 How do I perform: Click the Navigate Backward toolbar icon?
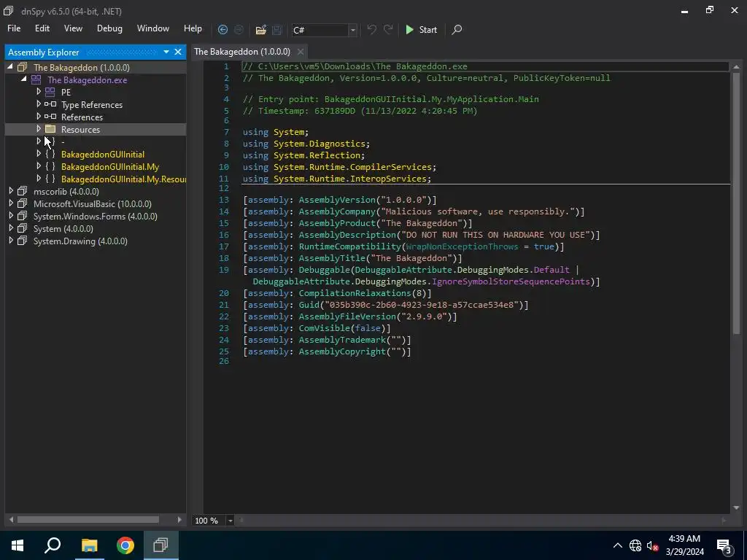tap(222, 29)
